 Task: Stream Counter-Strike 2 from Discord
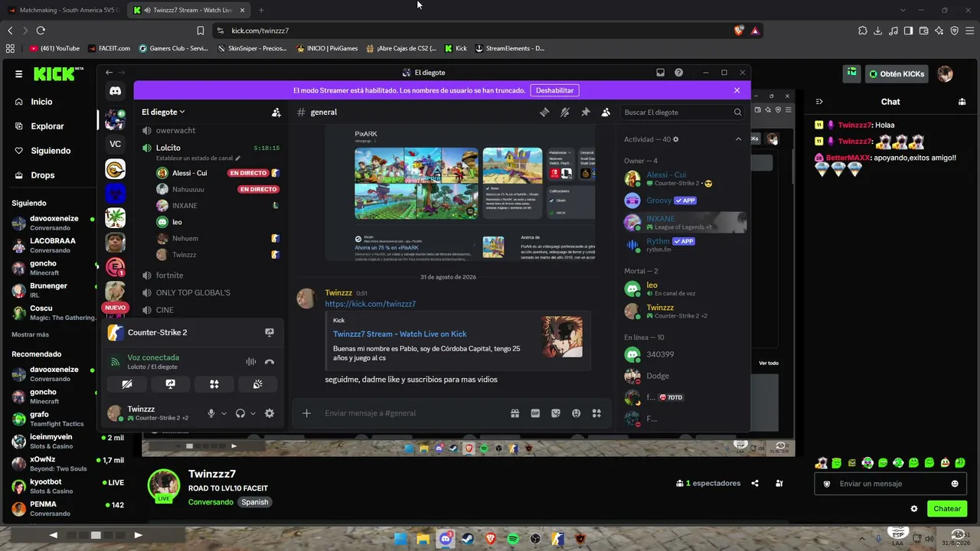[269, 333]
